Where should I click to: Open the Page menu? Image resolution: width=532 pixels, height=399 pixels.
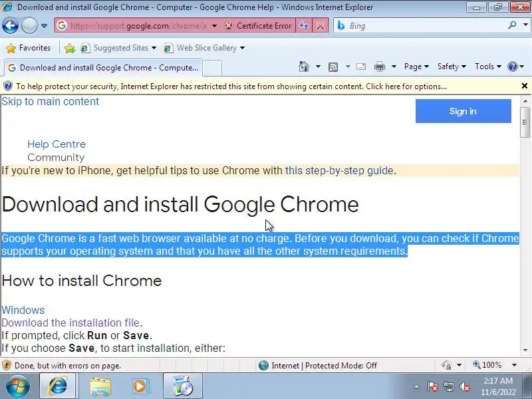click(x=416, y=66)
